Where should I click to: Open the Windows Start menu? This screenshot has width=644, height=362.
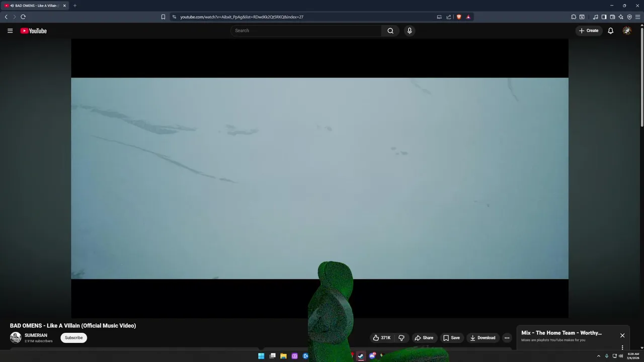(x=261, y=356)
